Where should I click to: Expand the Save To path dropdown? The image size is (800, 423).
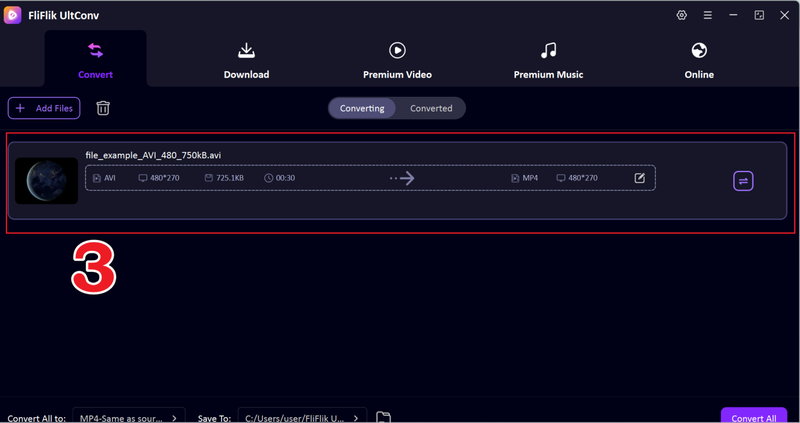pos(302,417)
